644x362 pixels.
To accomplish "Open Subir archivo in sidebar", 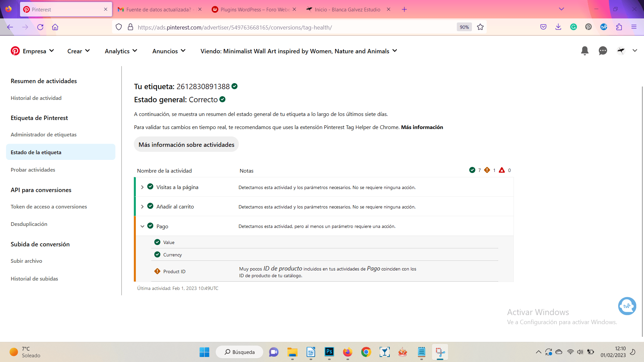I will (26, 261).
